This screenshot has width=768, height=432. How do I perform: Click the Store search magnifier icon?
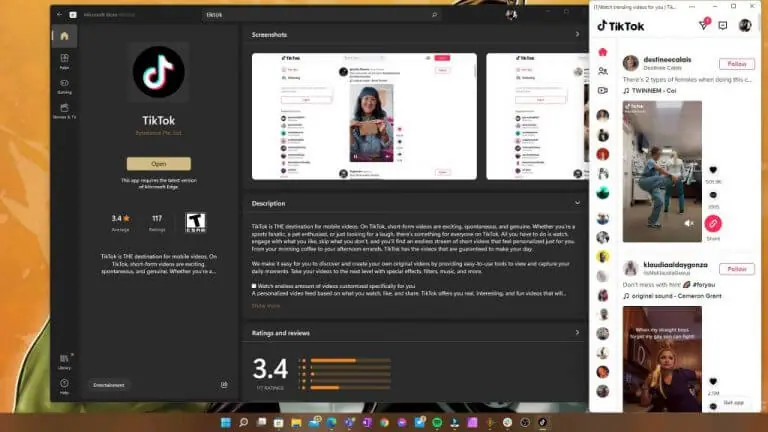coord(434,15)
